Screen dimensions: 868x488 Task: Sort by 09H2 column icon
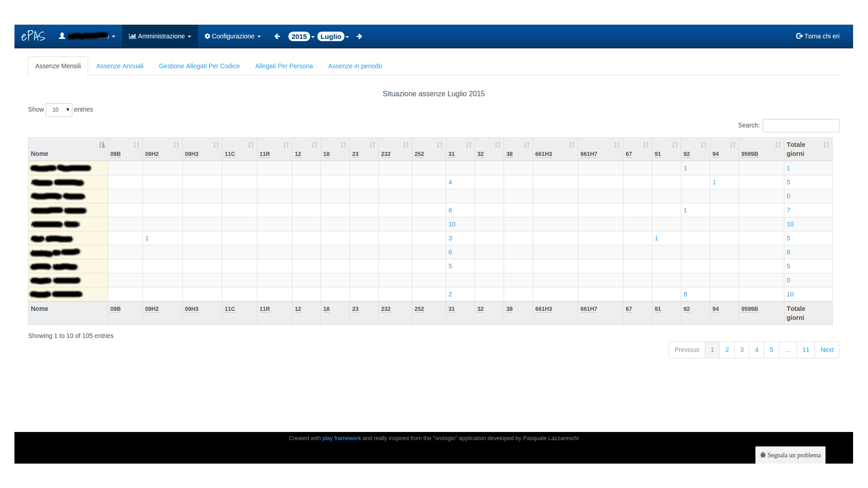tap(176, 145)
